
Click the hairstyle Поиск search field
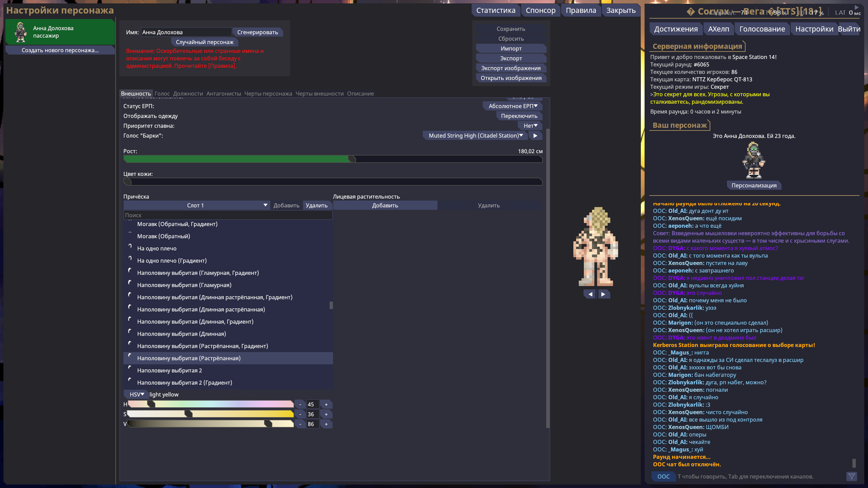pos(228,215)
